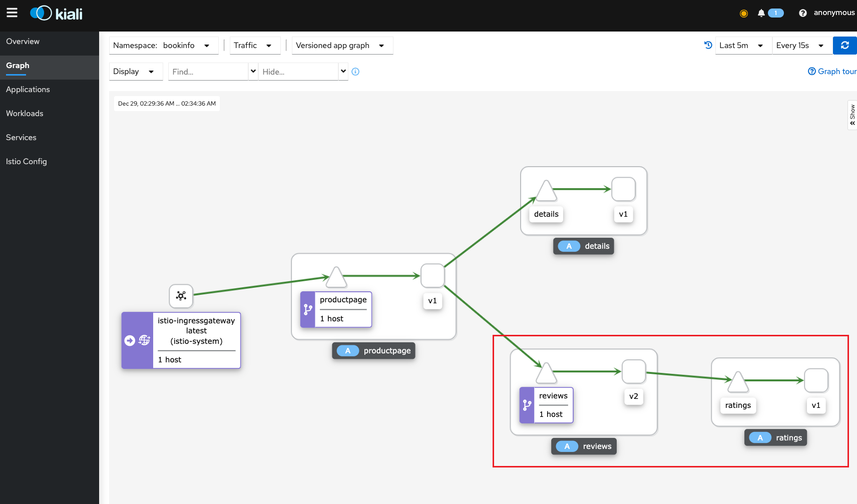Select the productpage v1 workload node

433,276
